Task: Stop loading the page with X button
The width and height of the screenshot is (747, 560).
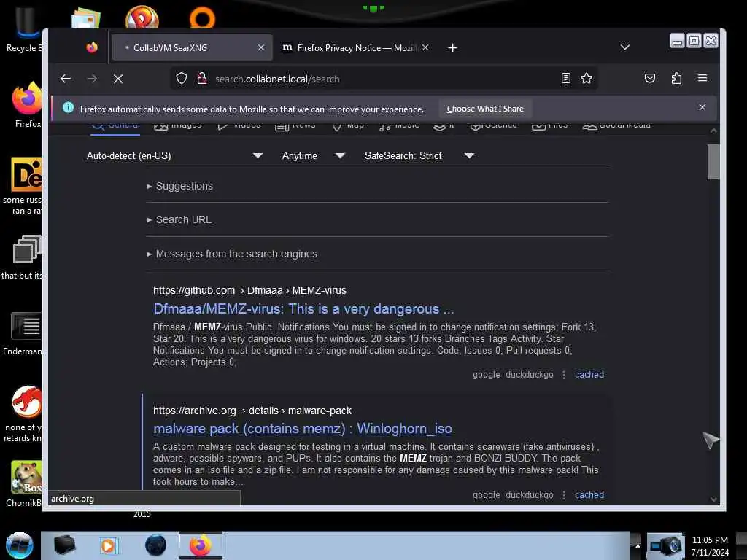Action: click(x=118, y=79)
